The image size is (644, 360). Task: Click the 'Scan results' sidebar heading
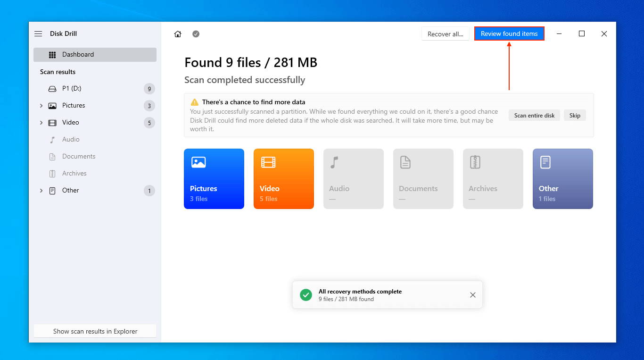(58, 72)
